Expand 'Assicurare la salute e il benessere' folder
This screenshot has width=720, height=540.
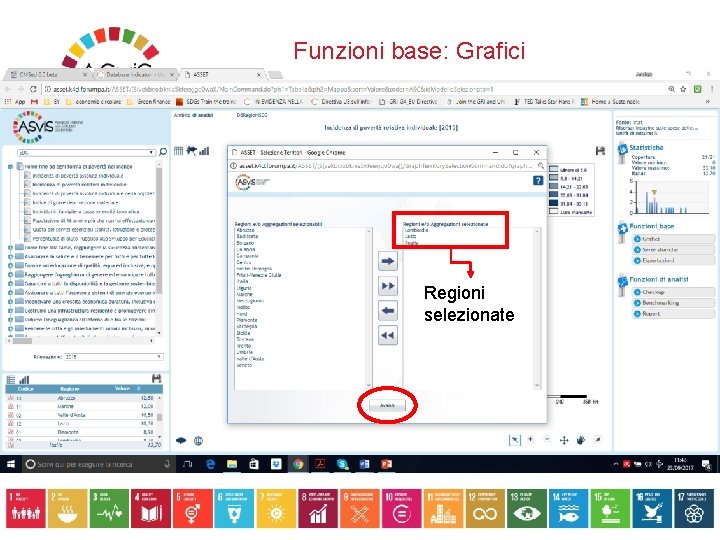pyautogui.click(x=10, y=256)
